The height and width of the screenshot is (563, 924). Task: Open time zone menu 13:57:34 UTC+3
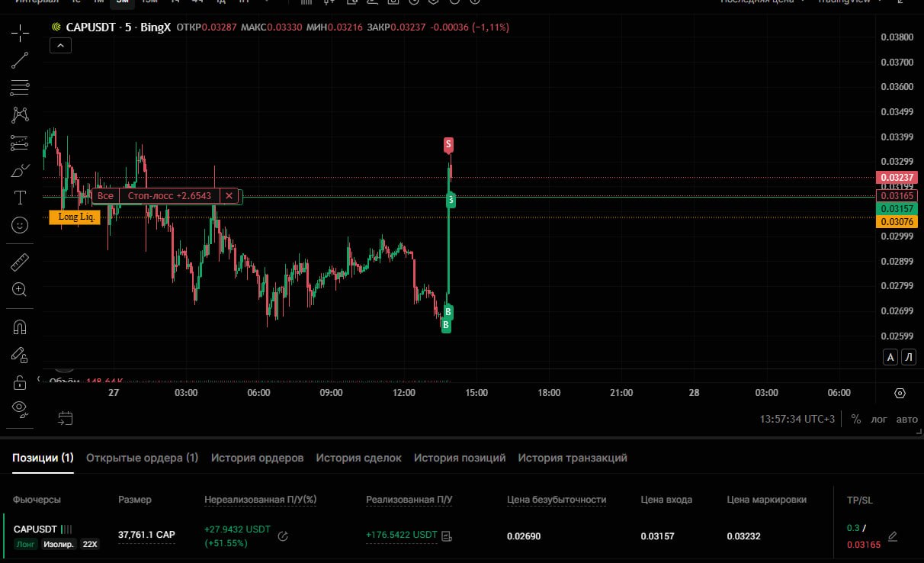click(x=797, y=419)
